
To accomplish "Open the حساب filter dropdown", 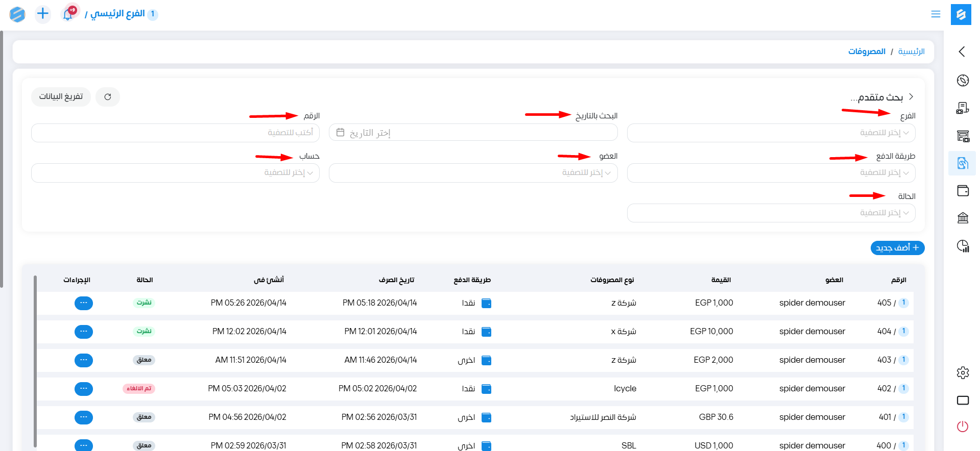I will coord(175,173).
